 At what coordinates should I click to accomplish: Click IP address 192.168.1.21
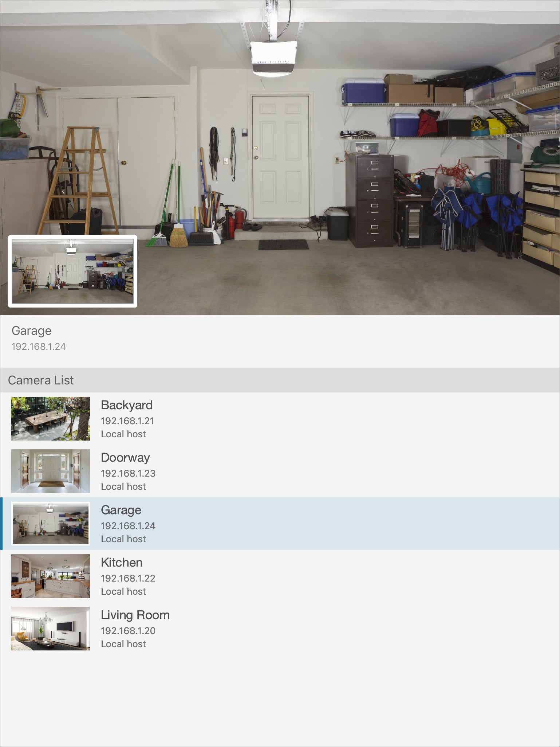click(127, 421)
